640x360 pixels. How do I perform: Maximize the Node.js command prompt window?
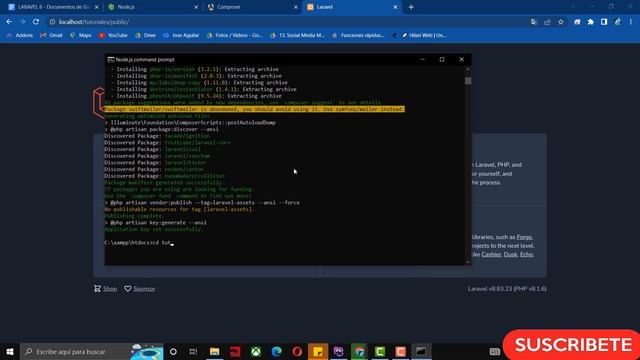442,60
